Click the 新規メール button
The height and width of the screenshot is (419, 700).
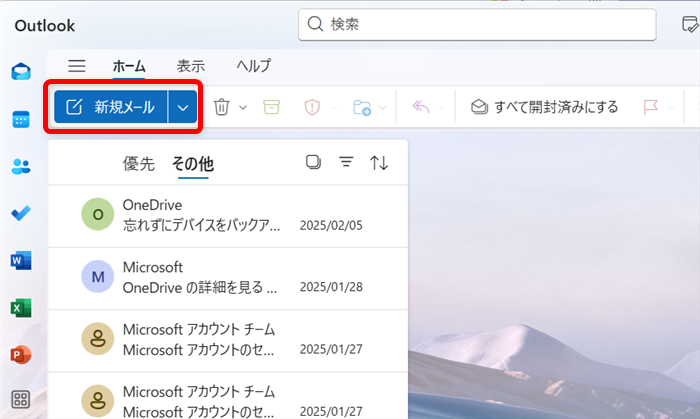pyautogui.click(x=111, y=107)
